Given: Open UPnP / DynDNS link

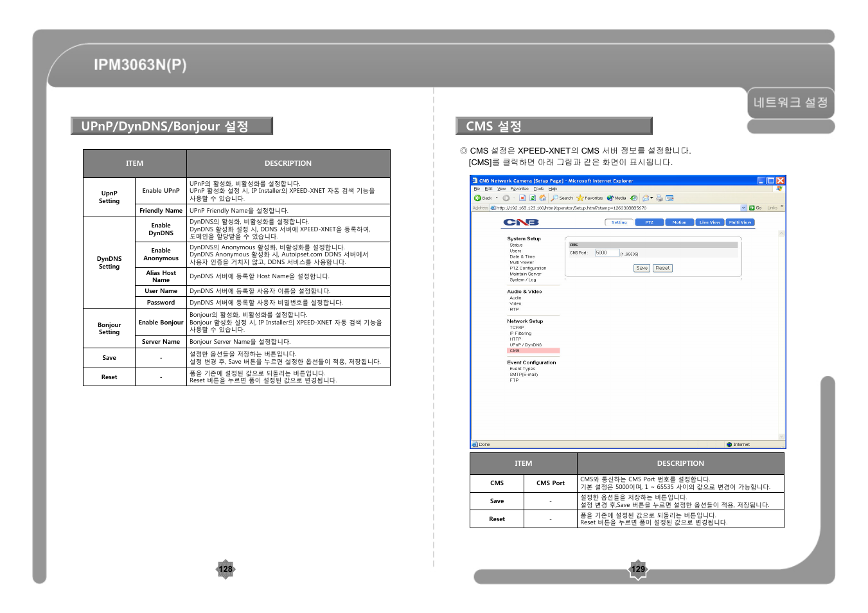Looking at the screenshot, I should click(x=526, y=344).
